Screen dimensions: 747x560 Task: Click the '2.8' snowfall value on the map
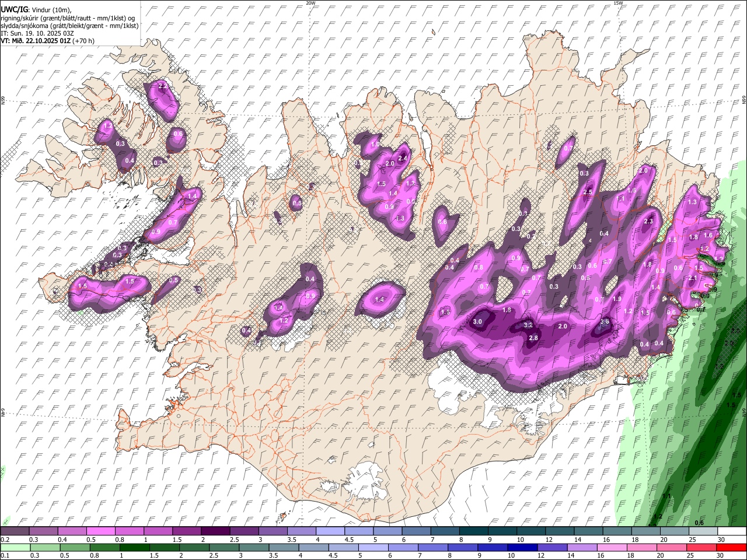point(533,338)
